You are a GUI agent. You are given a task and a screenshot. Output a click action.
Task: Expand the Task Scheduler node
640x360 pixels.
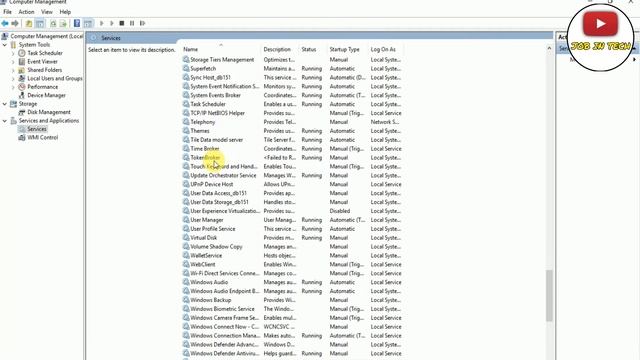[x=13, y=53]
